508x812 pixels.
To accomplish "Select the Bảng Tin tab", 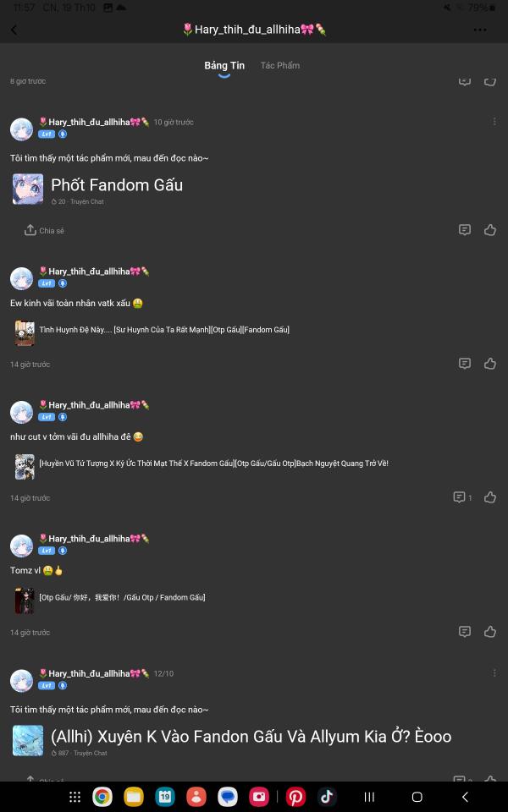I will [x=224, y=66].
